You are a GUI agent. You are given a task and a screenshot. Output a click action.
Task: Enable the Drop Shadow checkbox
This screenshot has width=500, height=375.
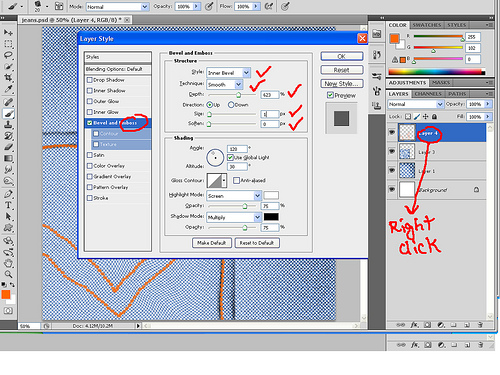(x=89, y=80)
